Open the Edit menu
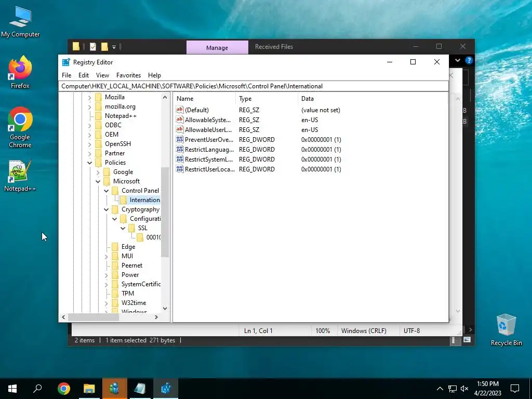 coord(84,75)
